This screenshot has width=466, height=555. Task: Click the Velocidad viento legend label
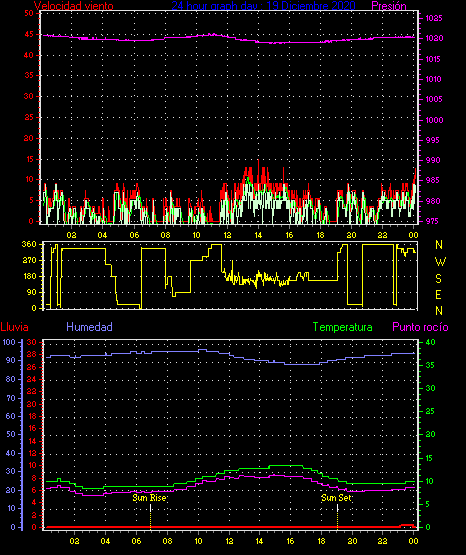74,5
